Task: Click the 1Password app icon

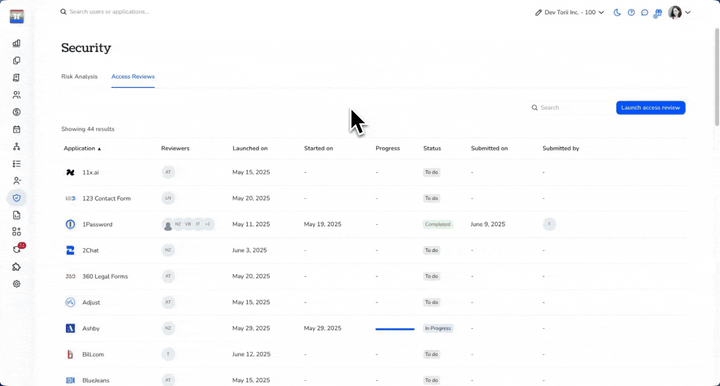Action: click(x=70, y=224)
